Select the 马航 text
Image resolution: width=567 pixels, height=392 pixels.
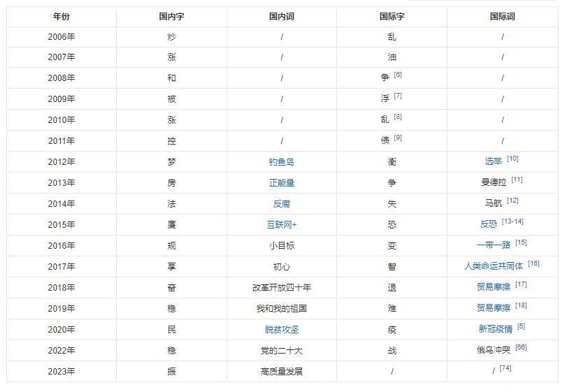tap(493, 203)
